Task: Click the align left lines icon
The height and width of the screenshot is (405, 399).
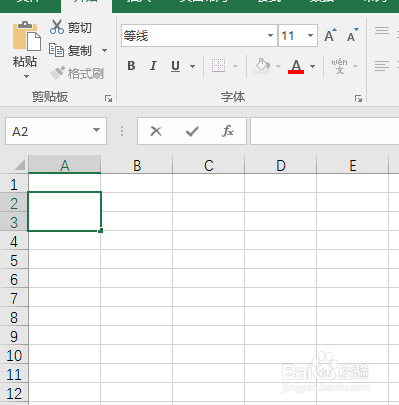Action: [382, 66]
